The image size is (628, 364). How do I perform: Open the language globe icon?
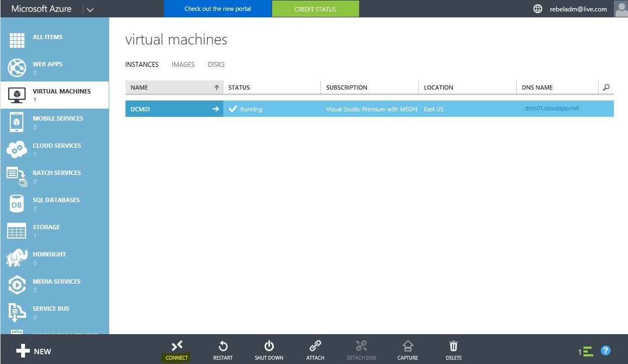538,9
